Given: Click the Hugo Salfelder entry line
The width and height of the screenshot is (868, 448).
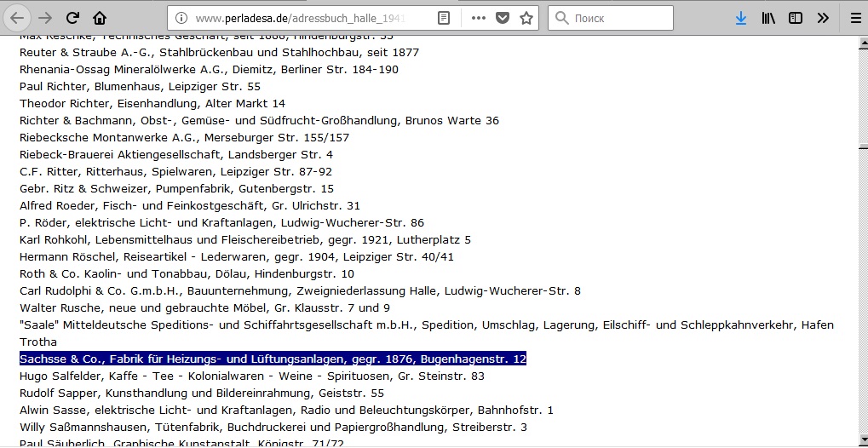Looking at the screenshot, I should pos(251,376).
